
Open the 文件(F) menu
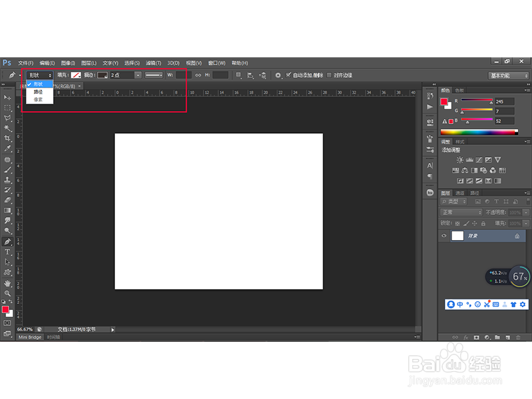[26, 63]
